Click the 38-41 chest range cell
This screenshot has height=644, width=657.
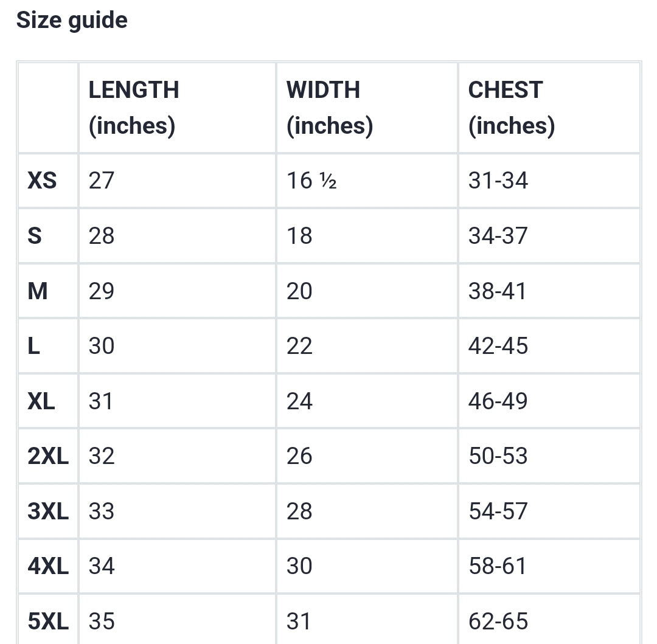click(498, 291)
